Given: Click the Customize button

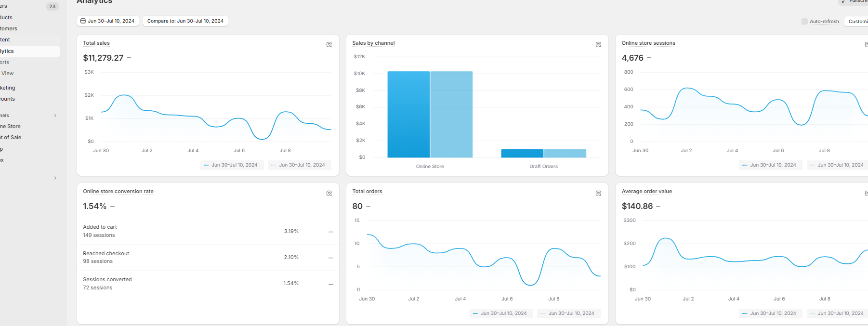Looking at the screenshot, I should click(857, 22).
